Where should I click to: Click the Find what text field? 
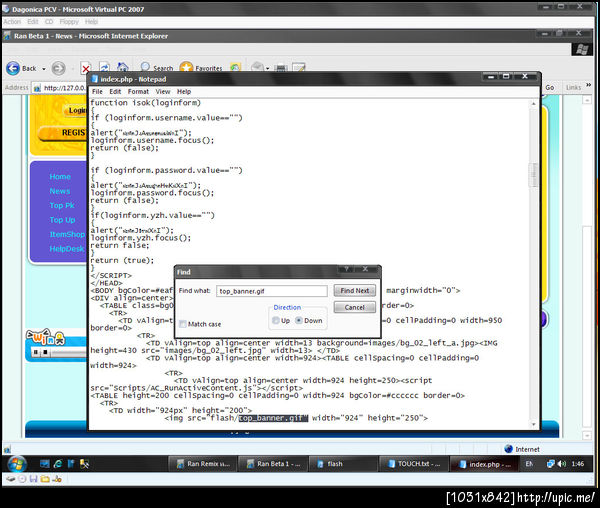[x=272, y=291]
